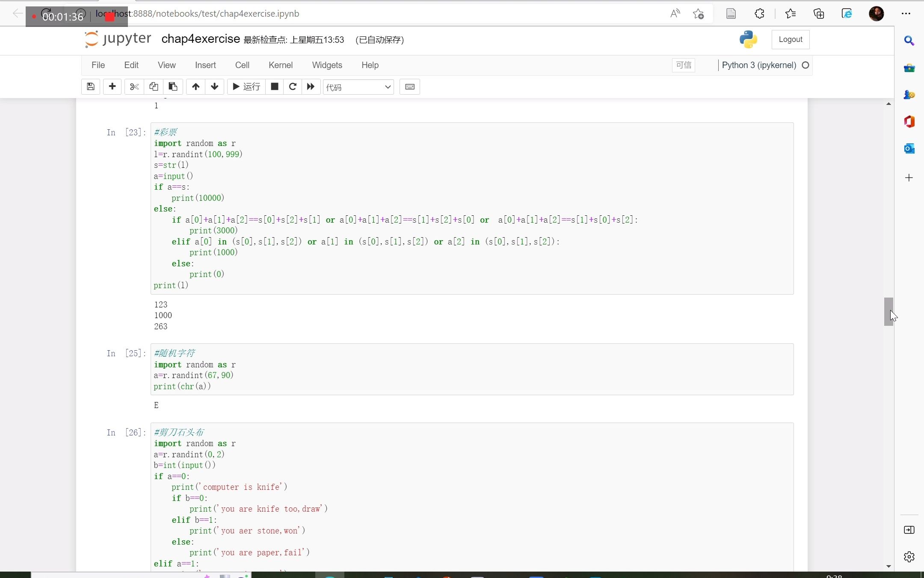This screenshot has width=924, height=578.
Task: Open the command palette keyboard icon
Action: pos(409,86)
